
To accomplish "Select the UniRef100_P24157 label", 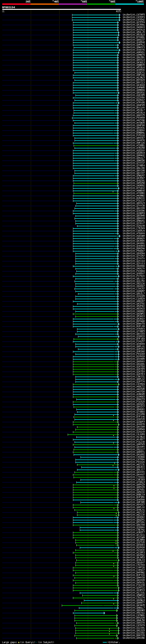I will point(133,342).
